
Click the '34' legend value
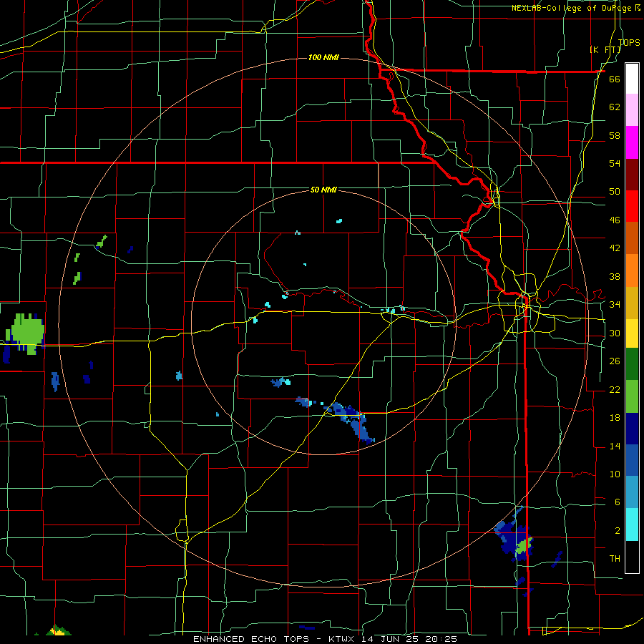tap(615, 304)
